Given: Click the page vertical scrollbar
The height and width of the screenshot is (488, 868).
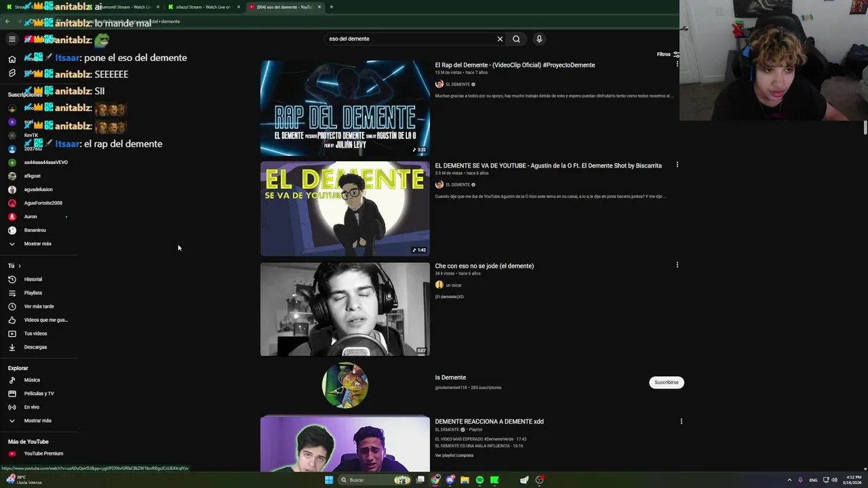Looking at the screenshot, I should [865, 127].
